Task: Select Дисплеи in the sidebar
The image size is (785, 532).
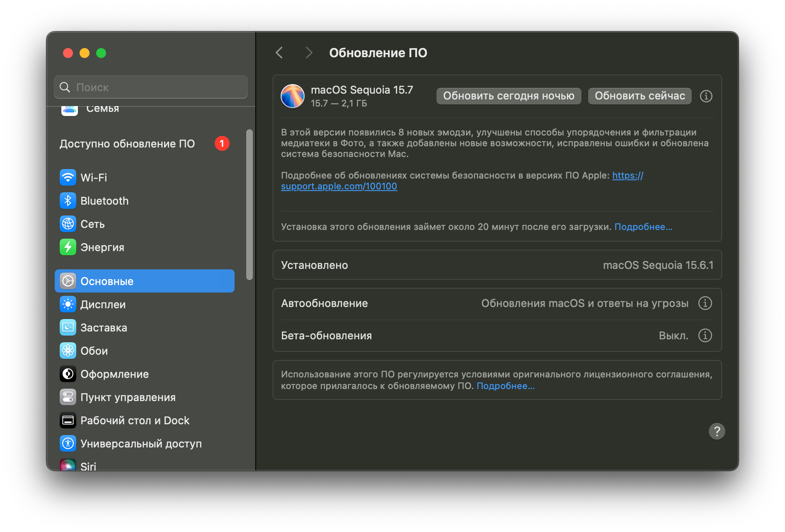Action: coord(144,304)
